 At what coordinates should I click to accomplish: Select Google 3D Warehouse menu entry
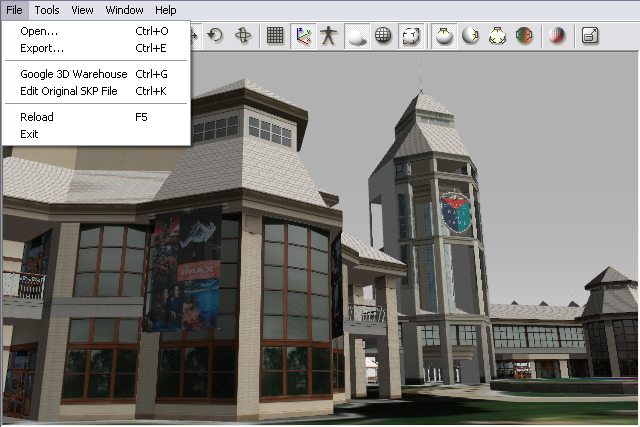tap(74, 74)
